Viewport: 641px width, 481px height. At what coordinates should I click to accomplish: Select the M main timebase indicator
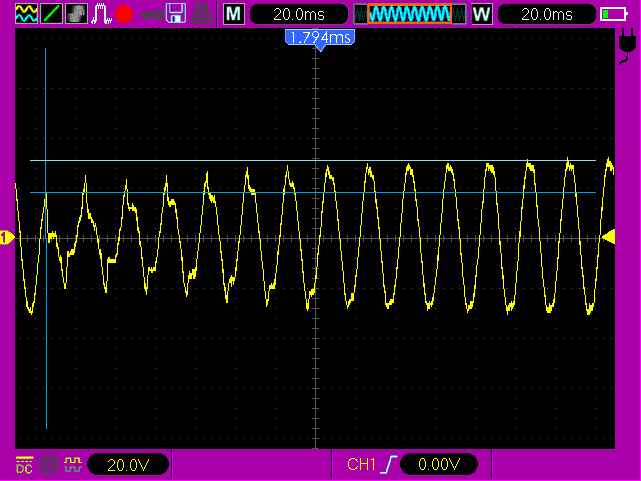[x=233, y=14]
